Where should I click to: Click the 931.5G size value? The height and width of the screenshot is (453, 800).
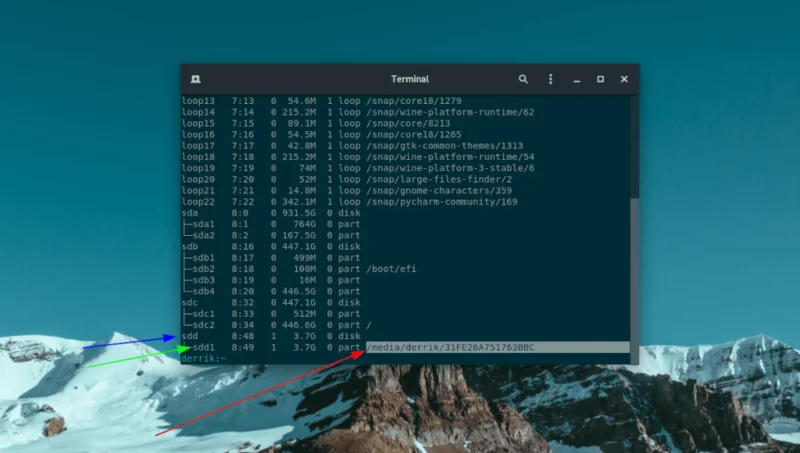(299, 213)
